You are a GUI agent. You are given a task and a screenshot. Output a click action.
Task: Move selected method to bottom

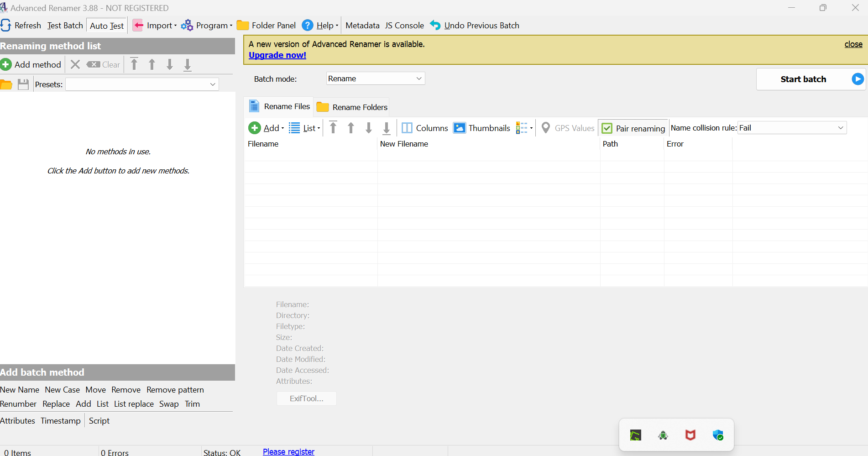[x=188, y=65]
